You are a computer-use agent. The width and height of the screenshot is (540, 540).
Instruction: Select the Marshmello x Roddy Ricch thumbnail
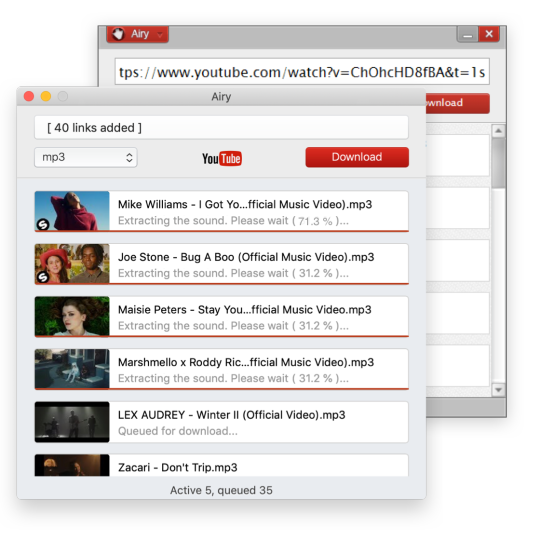(72, 368)
